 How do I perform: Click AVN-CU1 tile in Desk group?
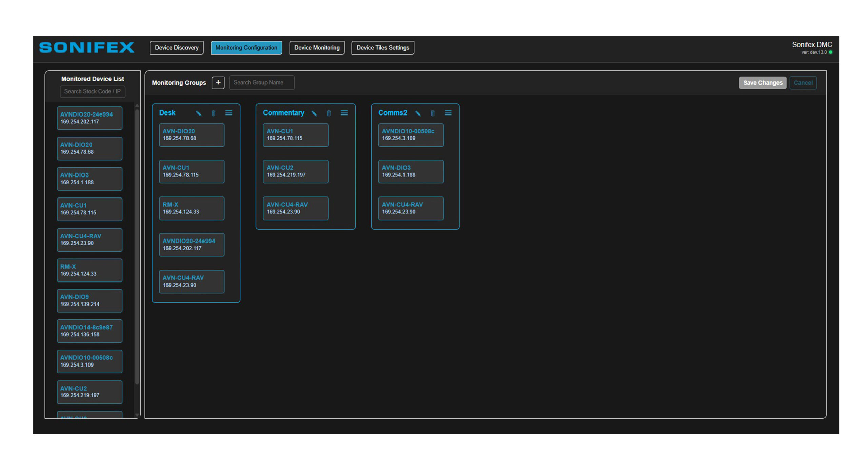pyautogui.click(x=192, y=171)
